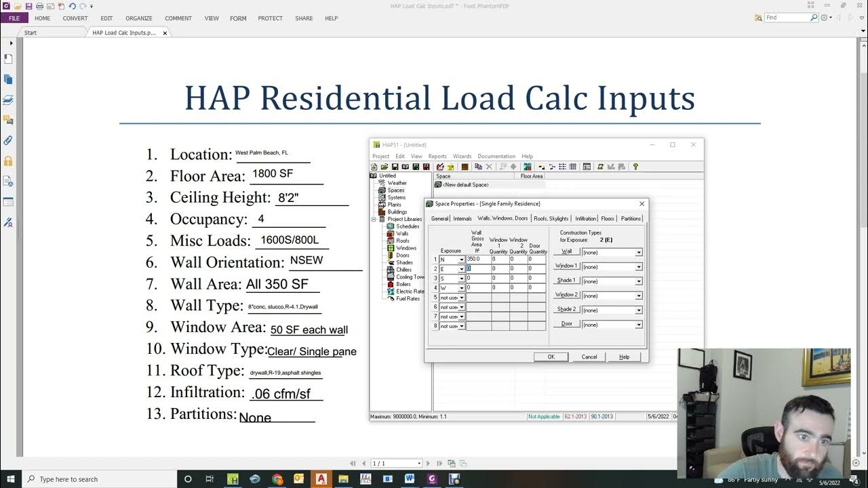Screen dimensions: 868x488
Task: Open the row 5 'not used' Exposure dropdown
Action: 462,298
